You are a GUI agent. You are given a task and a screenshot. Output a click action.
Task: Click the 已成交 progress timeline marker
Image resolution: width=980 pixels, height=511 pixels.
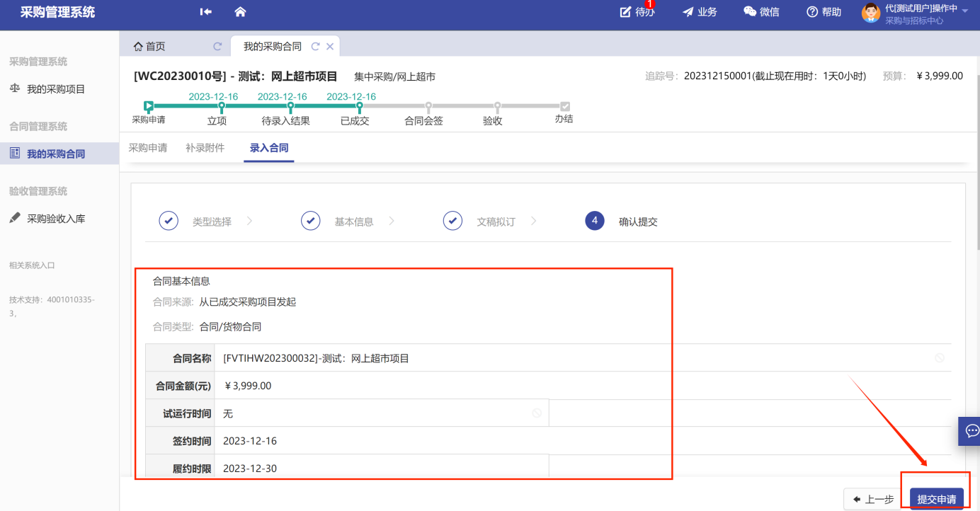360,107
